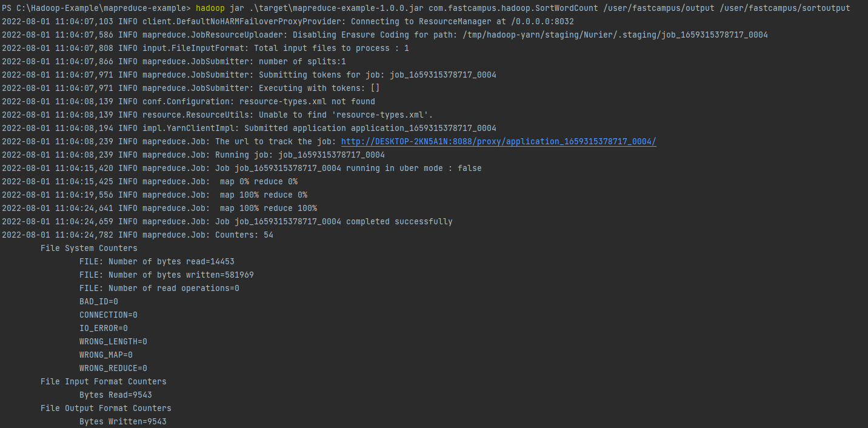The image size is (868, 428).
Task: Click the 'Connecting to ResourceManager' log line
Action: pos(288,21)
